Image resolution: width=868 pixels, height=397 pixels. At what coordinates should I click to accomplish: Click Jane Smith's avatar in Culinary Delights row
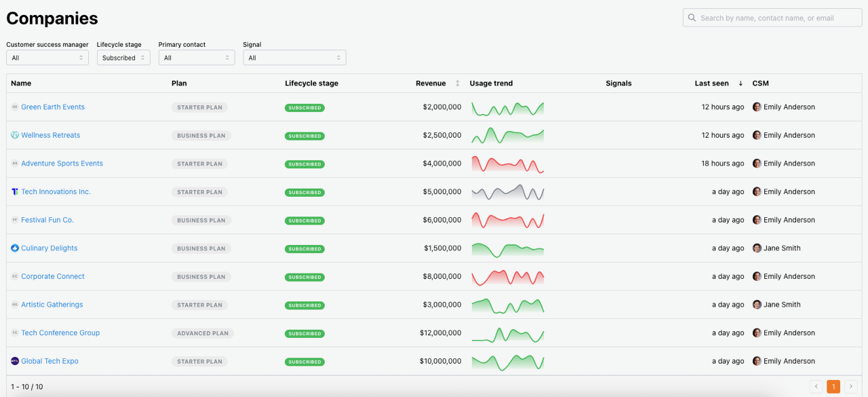[757, 248]
